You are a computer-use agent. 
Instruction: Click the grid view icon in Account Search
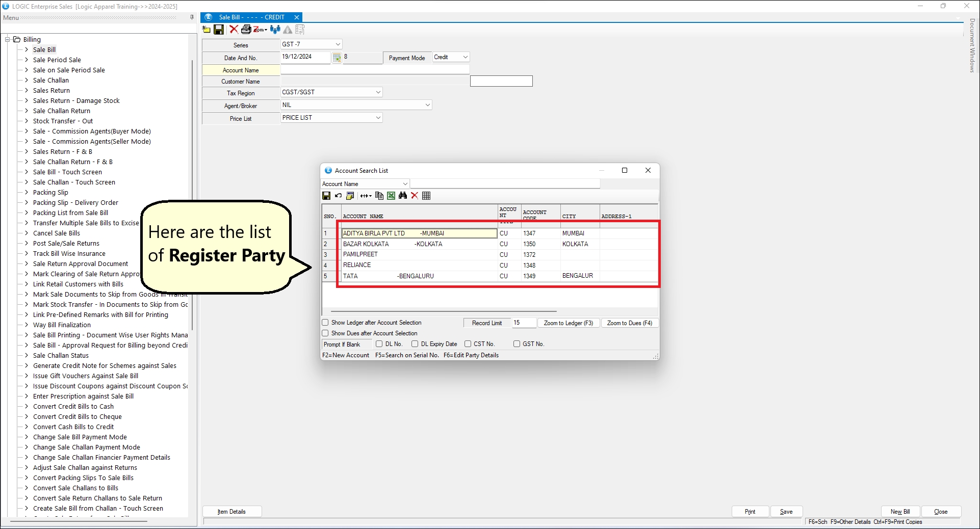[426, 196]
